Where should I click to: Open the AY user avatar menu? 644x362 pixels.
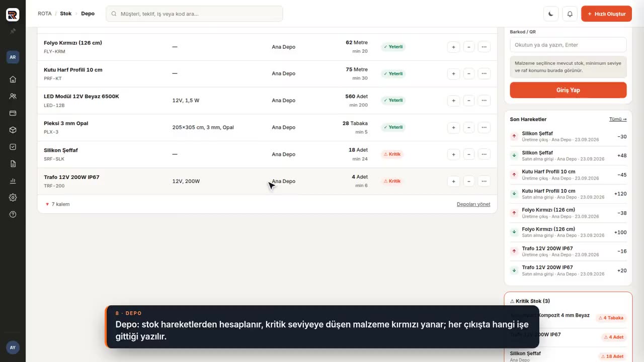[x=13, y=347]
